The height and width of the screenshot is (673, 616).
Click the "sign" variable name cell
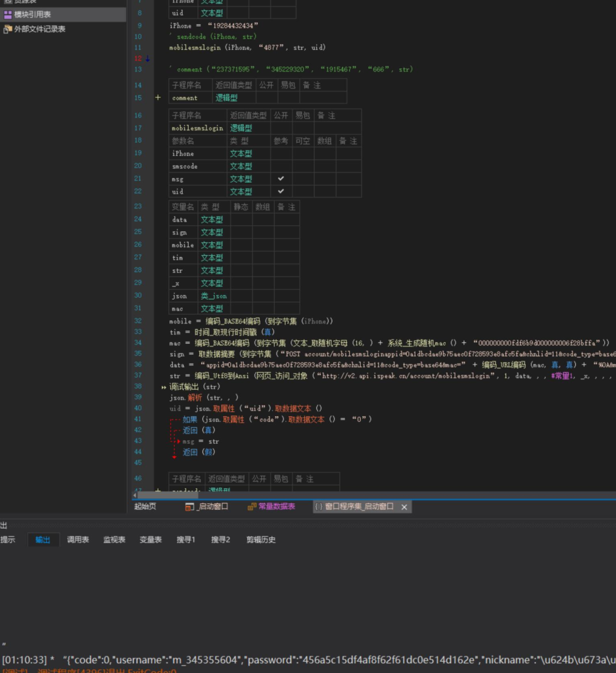click(x=183, y=233)
